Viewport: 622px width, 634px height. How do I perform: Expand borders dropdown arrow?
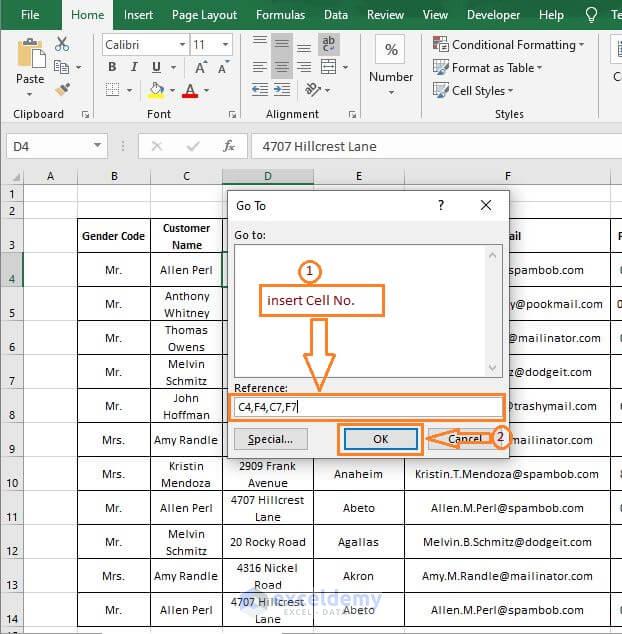[129, 90]
